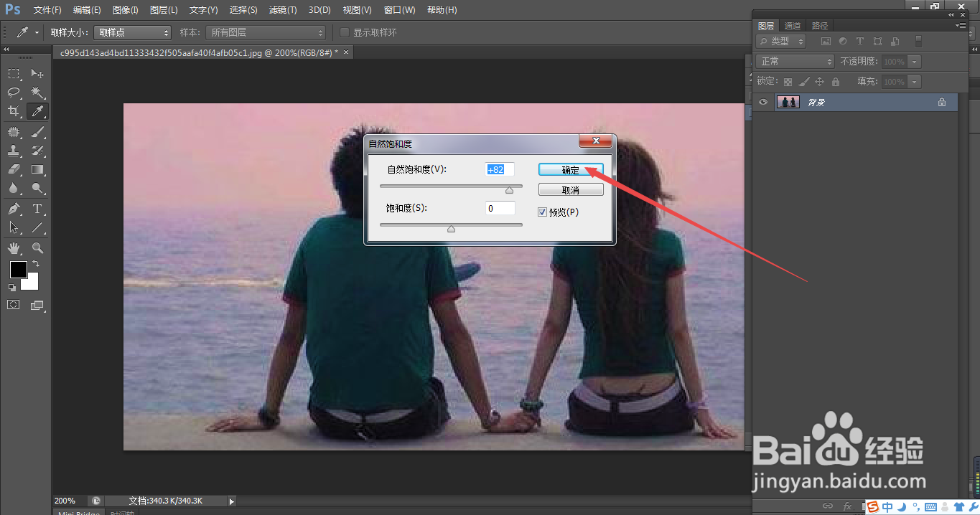Viewport: 980px width, 515px height.
Task: Select the Brush tool
Action: (x=37, y=132)
